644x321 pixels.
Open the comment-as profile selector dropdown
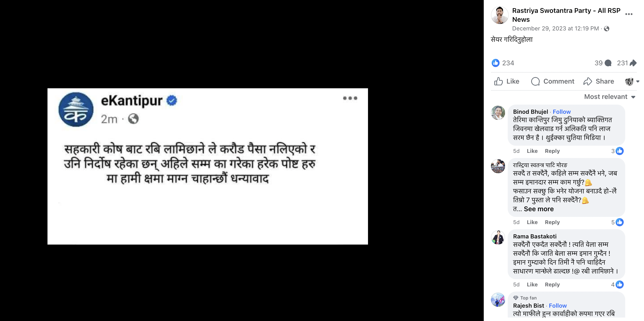[x=632, y=82]
